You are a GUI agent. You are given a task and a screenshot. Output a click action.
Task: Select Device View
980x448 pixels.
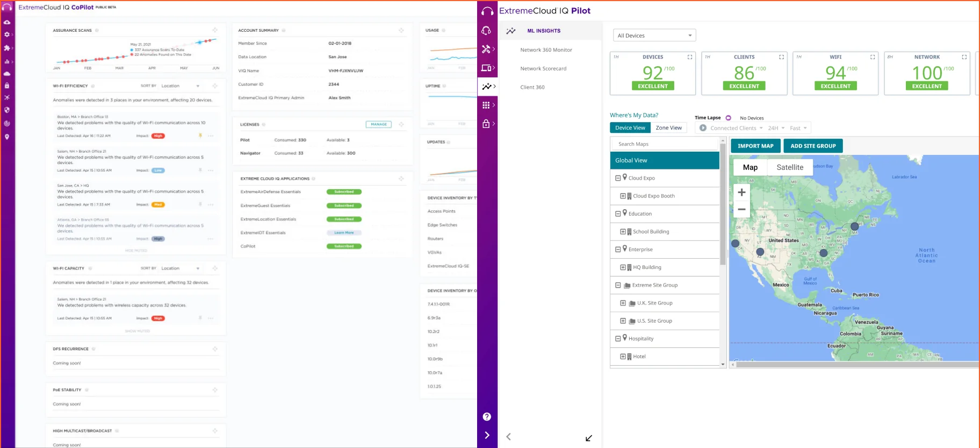pos(630,128)
